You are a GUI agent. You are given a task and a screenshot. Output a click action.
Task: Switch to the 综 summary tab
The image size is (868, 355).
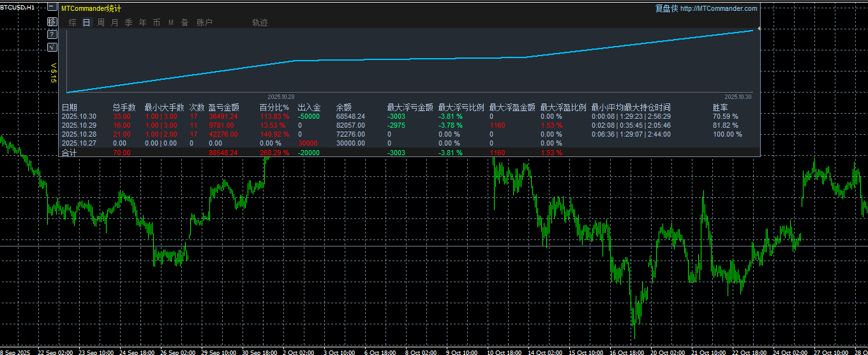[72, 22]
